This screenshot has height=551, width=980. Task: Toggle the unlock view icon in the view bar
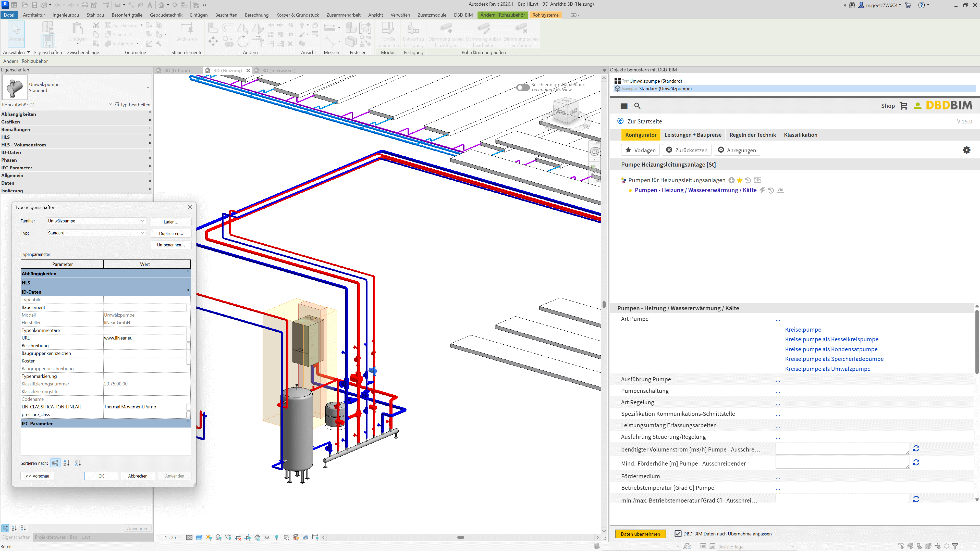258,537
